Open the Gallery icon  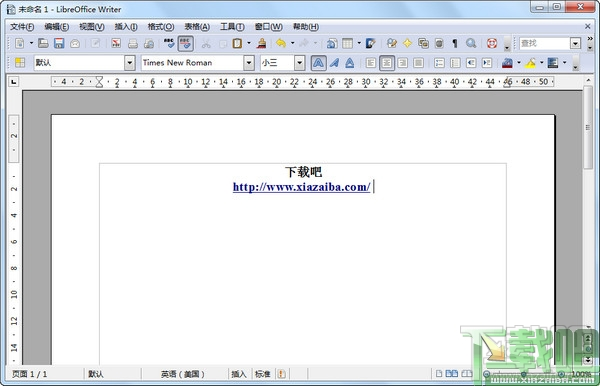pyautogui.click(x=423, y=43)
